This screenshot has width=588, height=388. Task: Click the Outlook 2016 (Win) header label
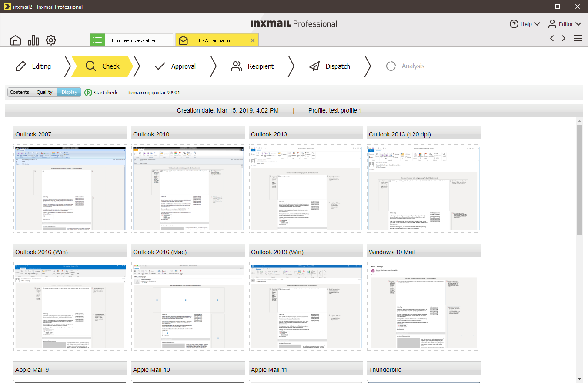(x=70, y=252)
